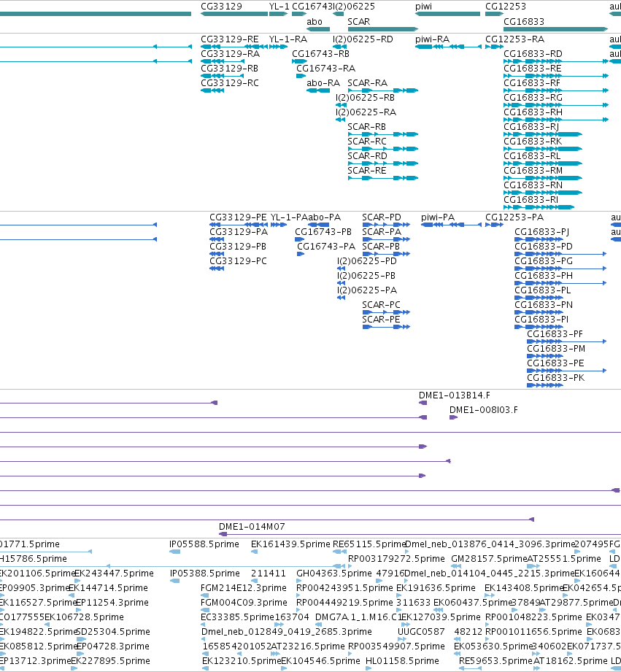Select EST IP05388.5prime
Viewport: 621px width, 672px height.
click(x=205, y=573)
